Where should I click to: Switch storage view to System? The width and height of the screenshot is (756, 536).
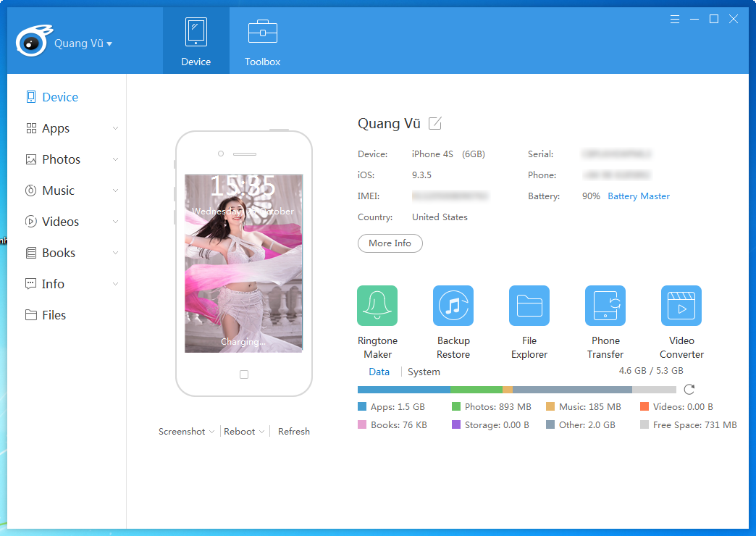coord(424,372)
